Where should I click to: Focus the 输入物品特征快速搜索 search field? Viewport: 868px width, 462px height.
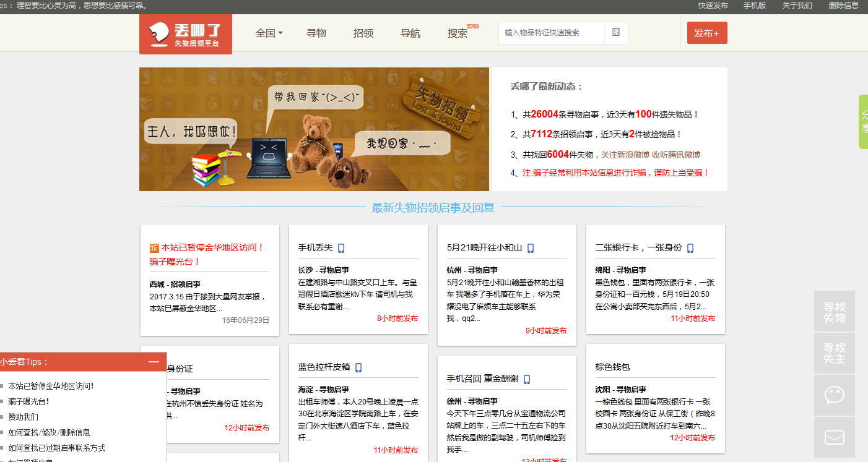(551, 33)
